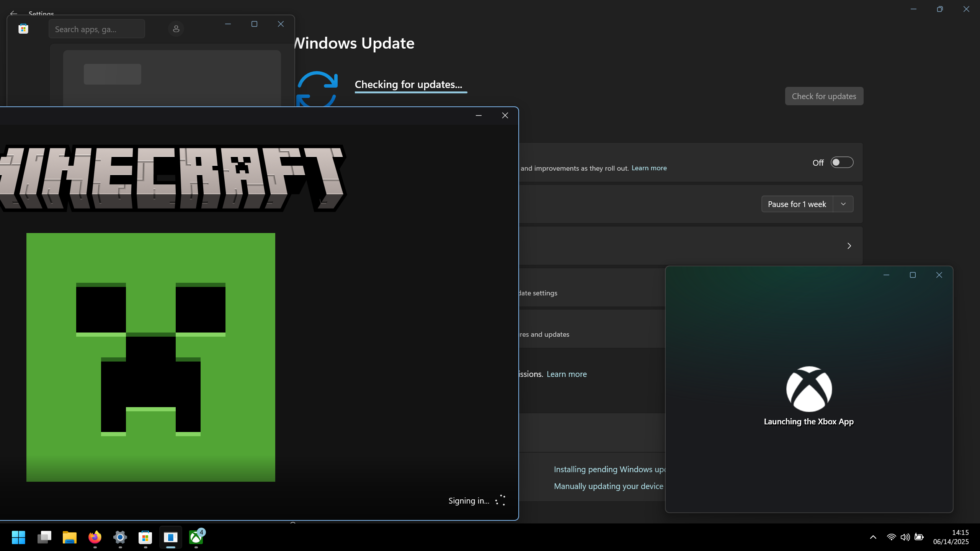Viewport: 980px width, 551px height.
Task: Click the battery status icon
Action: click(919, 537)
